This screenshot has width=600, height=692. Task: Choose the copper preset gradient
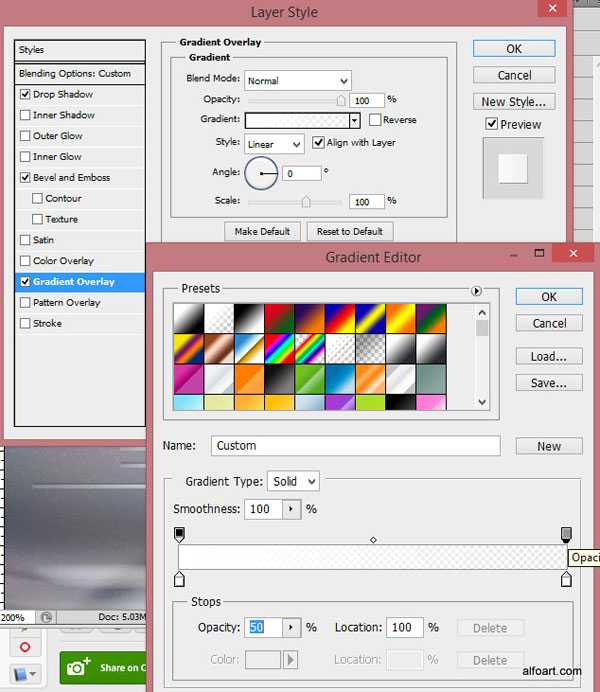(x=219, y=349)
